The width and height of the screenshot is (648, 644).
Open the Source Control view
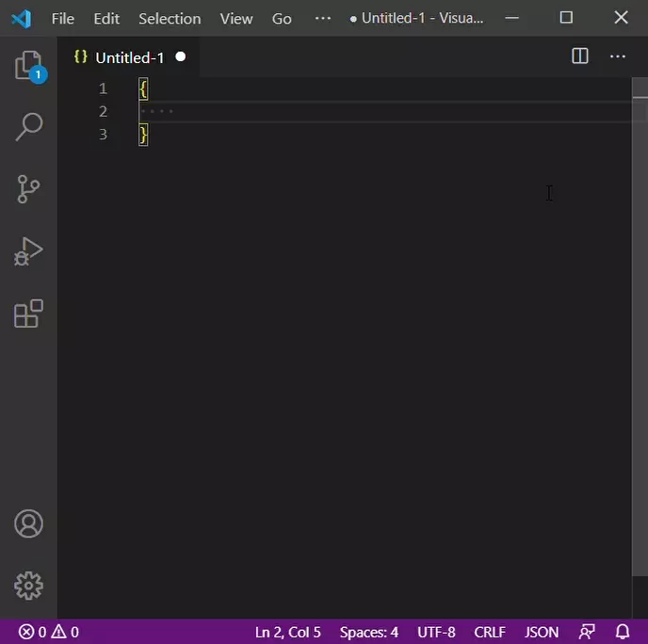coord(28,189)
